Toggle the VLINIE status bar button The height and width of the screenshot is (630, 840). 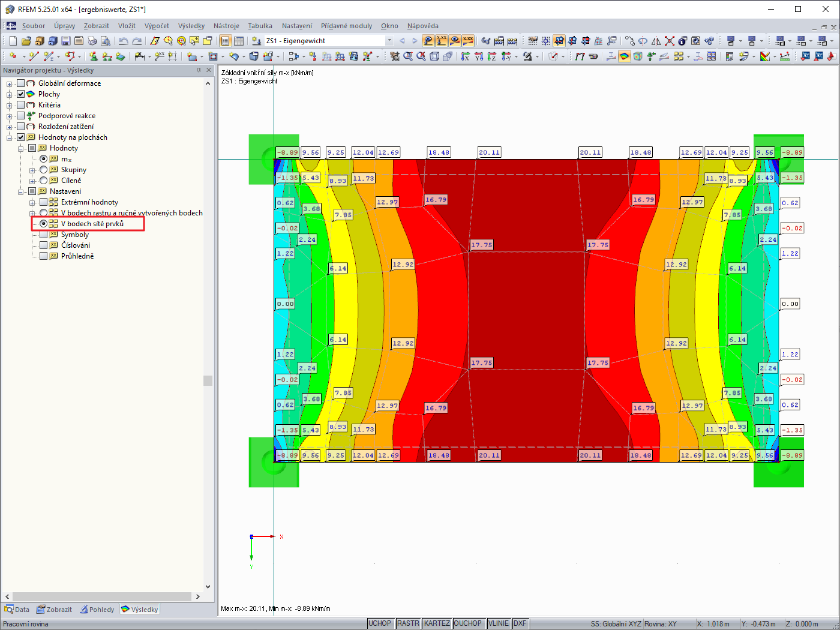click(x=499, y=623)
